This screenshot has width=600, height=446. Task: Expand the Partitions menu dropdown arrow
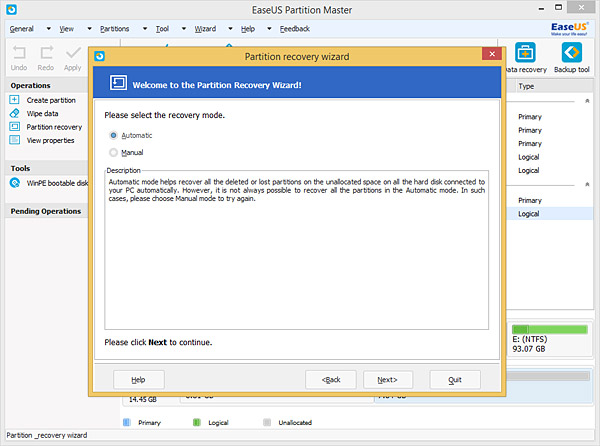pos(145,28)
